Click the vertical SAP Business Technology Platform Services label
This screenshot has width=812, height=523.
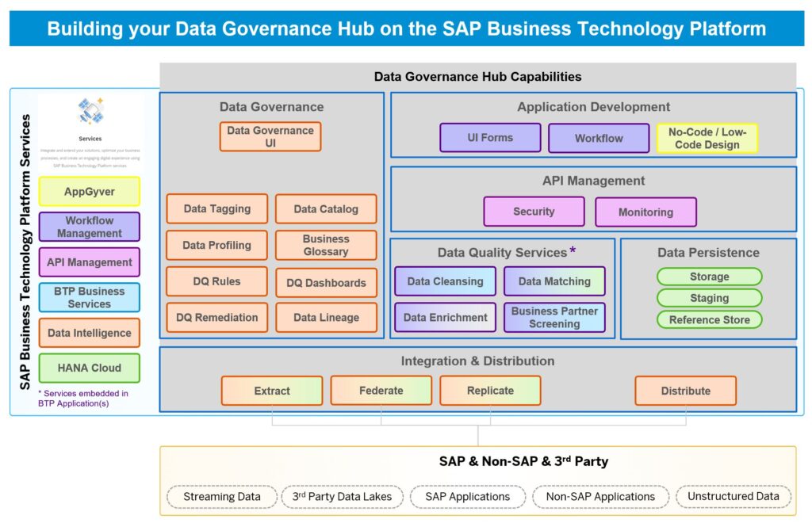coord(25,252)
